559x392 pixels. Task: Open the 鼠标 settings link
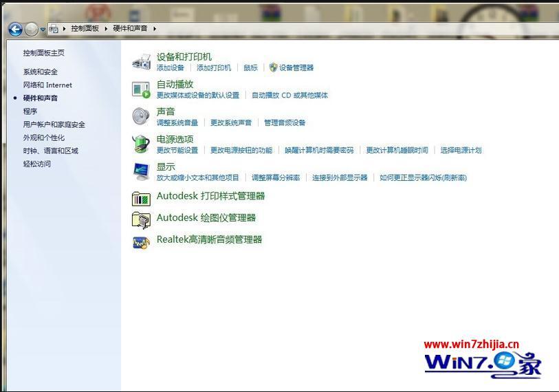click(251, 68)
